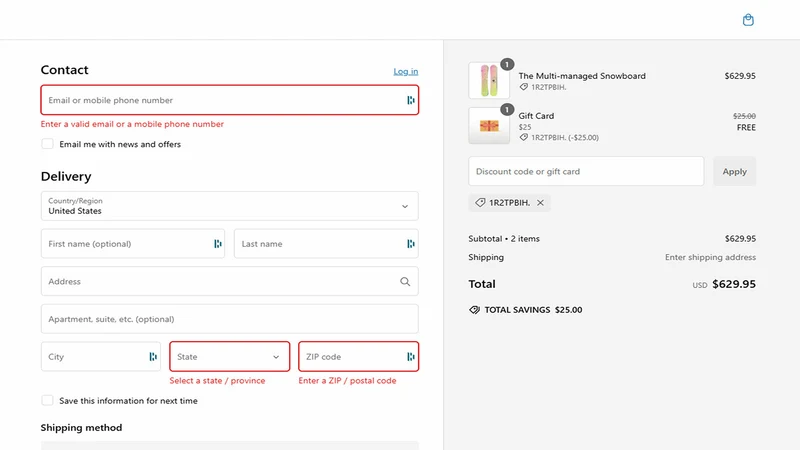Open the shopping bag cart icon

pos(748,20)
